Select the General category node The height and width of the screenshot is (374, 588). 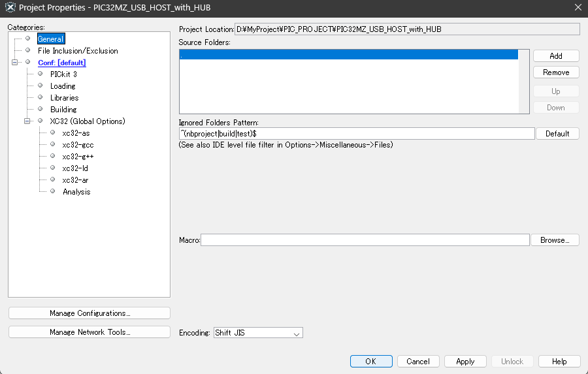50,39
